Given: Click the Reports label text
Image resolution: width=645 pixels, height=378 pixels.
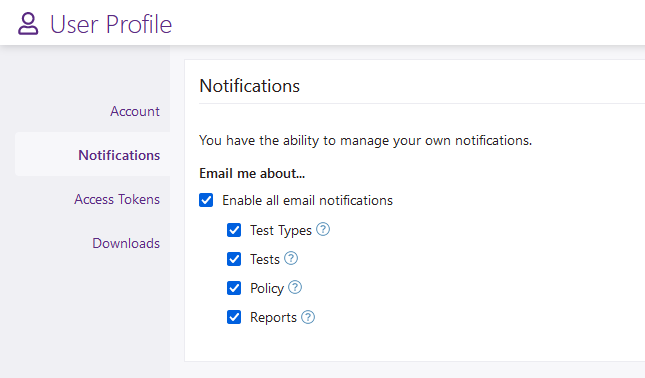Looking at the screenshot, I should point(273,318).
